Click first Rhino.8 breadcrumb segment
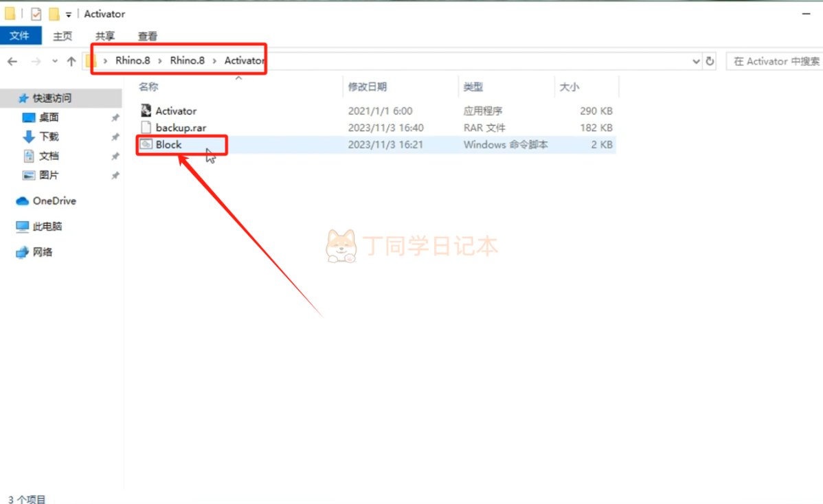The width and height of the screenshot is (823, 504). click(133, 60)
